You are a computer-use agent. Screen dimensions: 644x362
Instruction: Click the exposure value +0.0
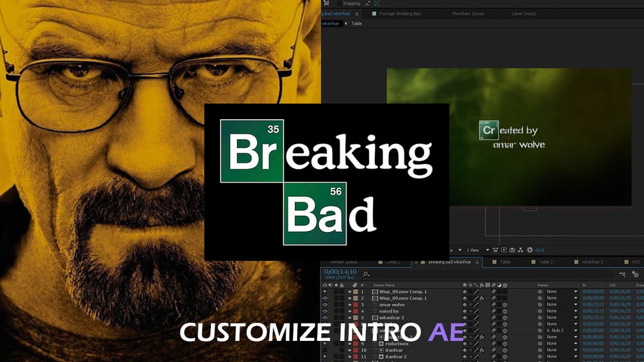(539, 250)
